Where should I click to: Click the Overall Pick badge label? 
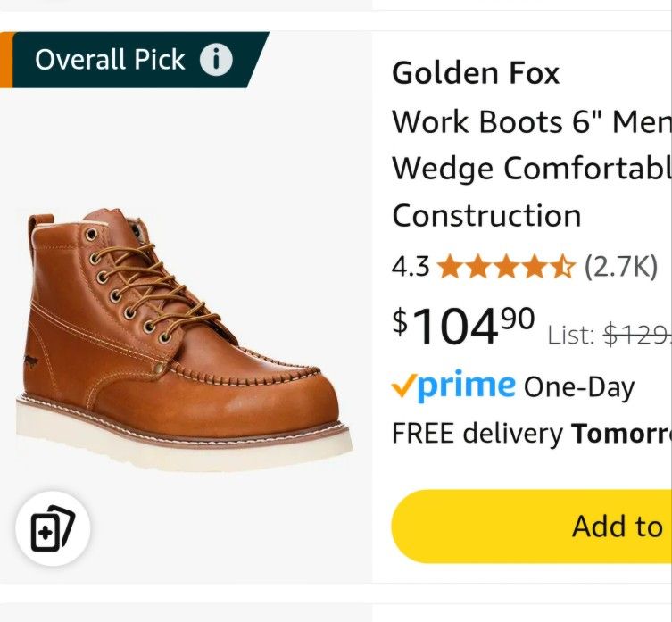coord(110,61)
